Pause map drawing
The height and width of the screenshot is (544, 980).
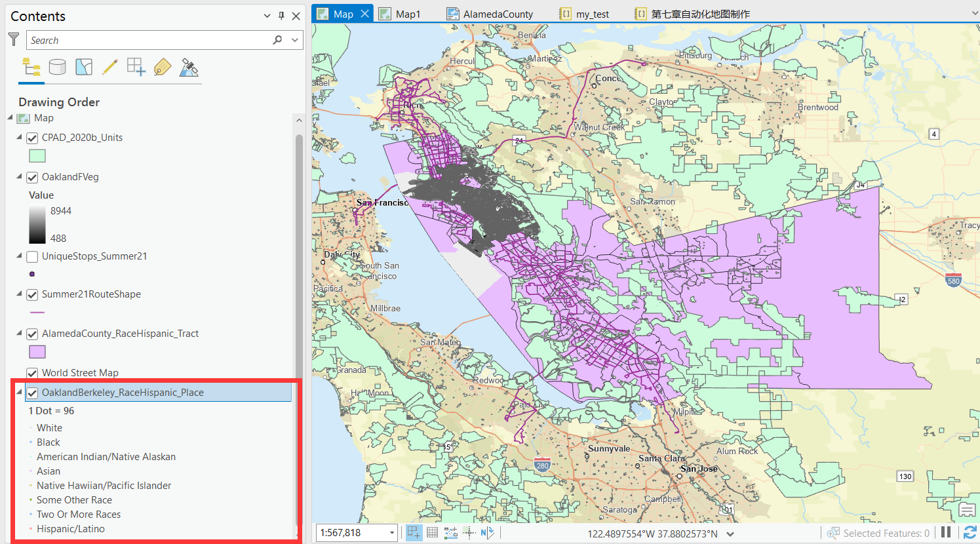(x=946, y=532)
